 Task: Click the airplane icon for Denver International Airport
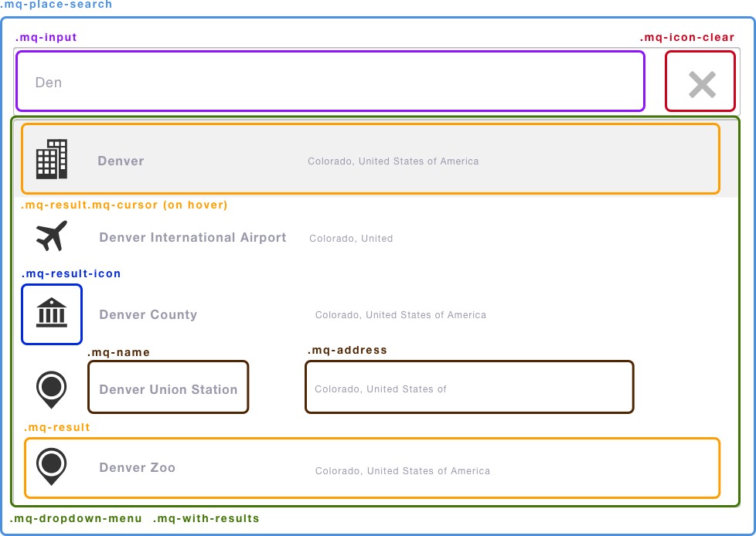click(x=52, y=236)
